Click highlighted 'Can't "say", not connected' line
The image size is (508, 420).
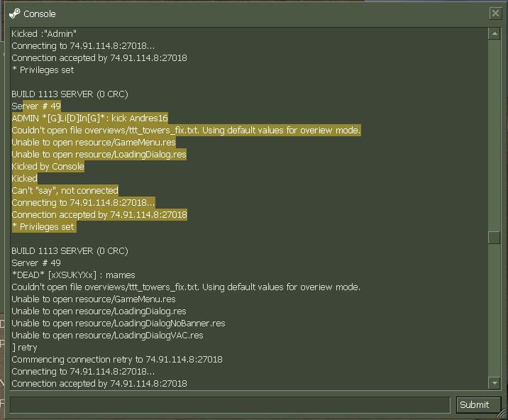(x=65, y=191)
